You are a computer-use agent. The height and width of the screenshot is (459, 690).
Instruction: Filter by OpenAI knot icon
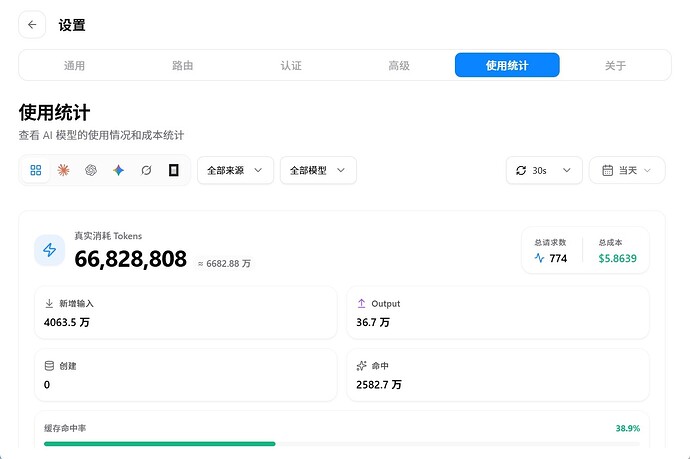click(x=91, y=170)
